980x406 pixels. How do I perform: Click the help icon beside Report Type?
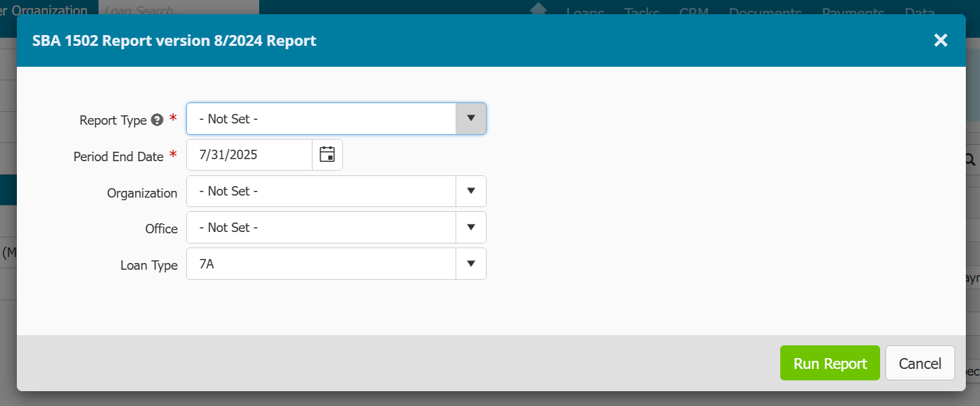coord(157,120)
